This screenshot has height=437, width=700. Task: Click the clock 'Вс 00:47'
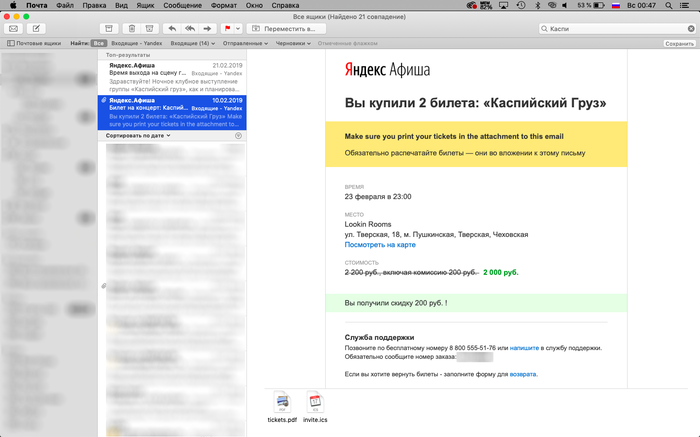pyautogui.click(x=642, y=5)
